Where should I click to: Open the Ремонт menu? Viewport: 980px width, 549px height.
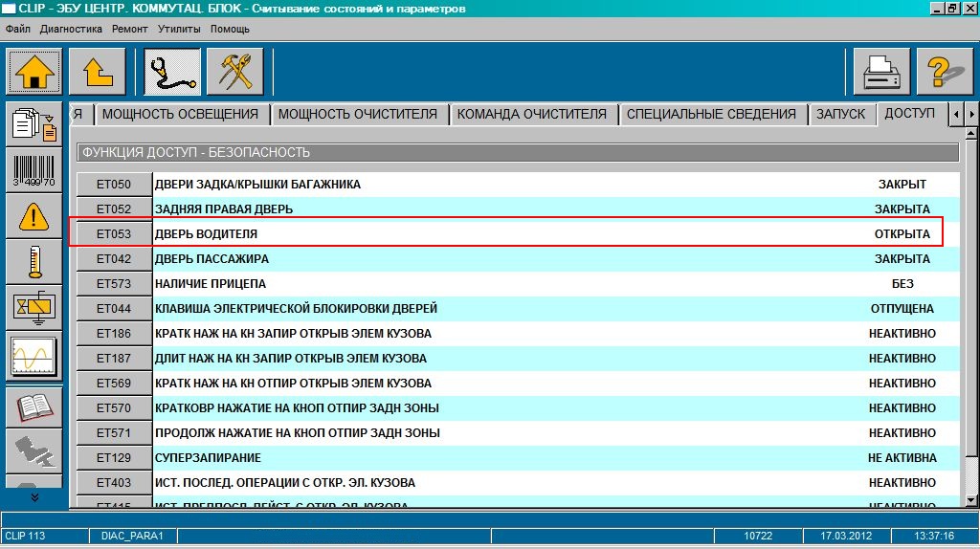[130, 29]
